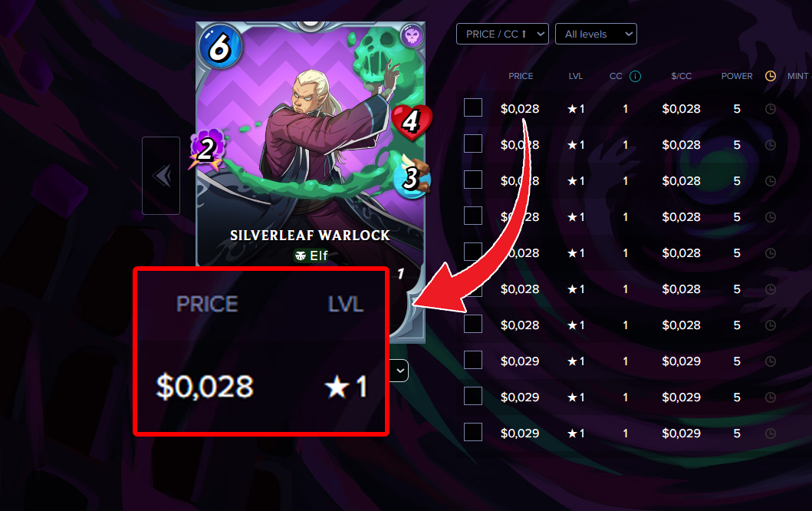Open the All levels filter dropdown
812x511 pixels.
(596, 35)
